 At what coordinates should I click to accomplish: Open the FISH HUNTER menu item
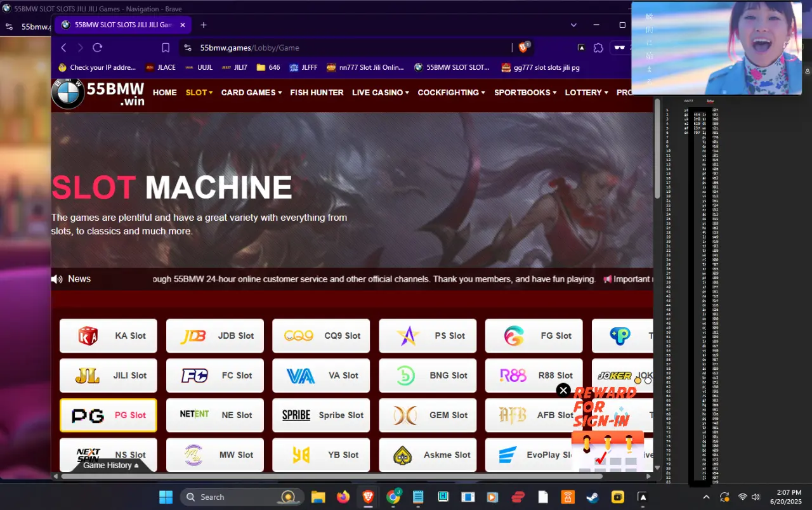[x=317, y=93]
